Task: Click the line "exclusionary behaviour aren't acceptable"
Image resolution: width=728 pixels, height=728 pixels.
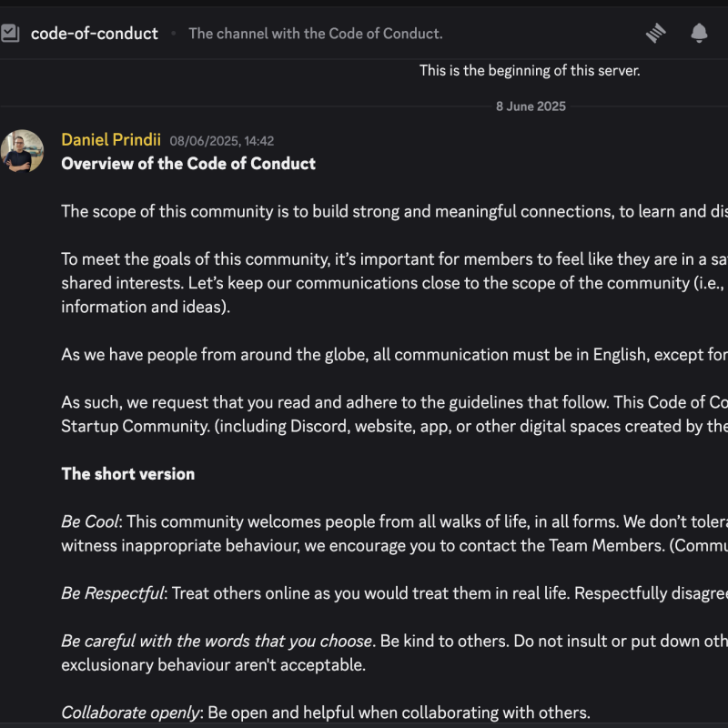Action: pos(213,664)
